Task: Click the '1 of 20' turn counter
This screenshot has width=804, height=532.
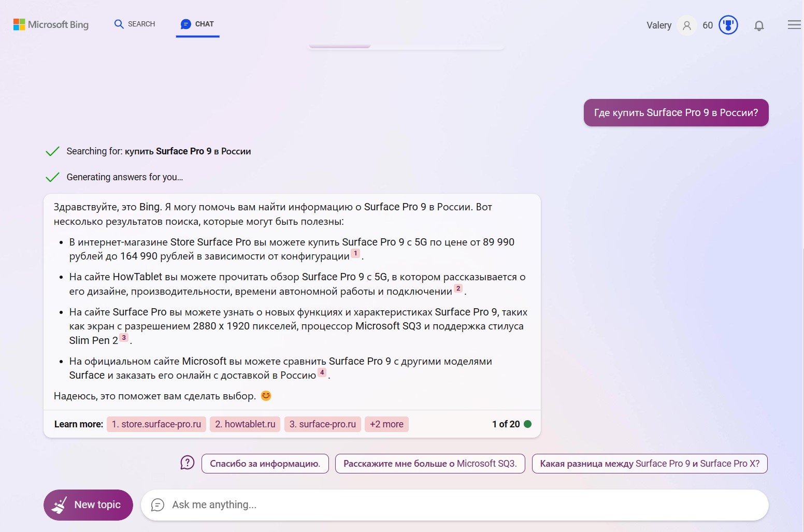Action: point(506,424)
